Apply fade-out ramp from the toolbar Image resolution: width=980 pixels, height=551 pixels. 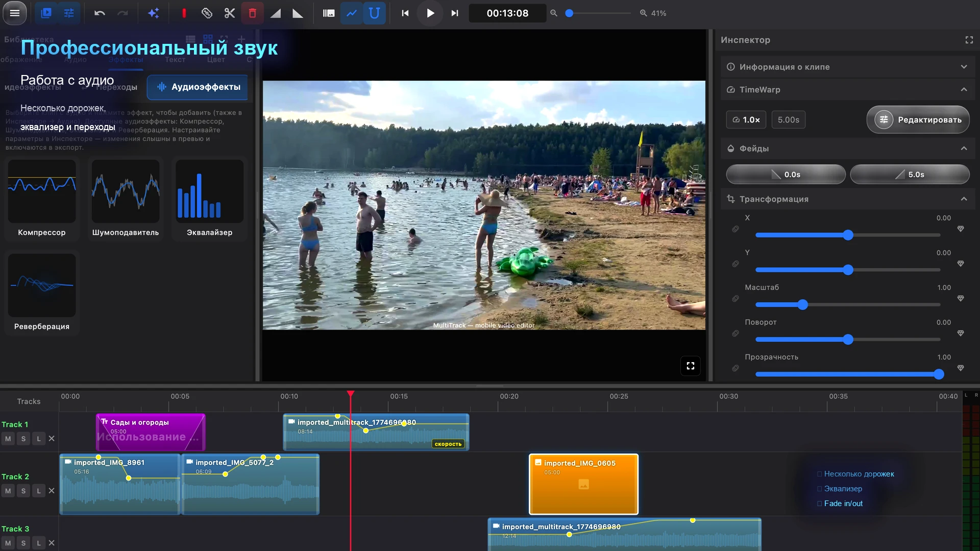(298, 13)
